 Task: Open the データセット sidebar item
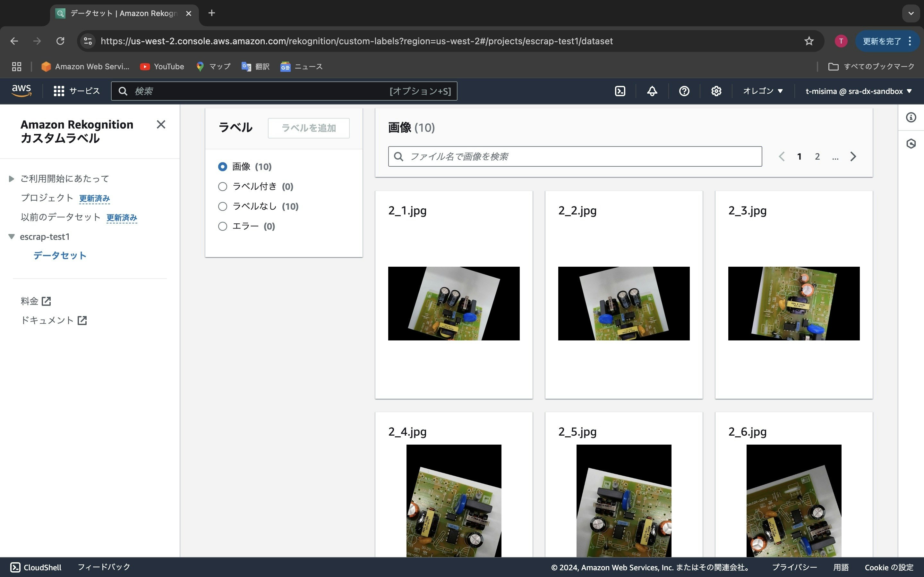[60, 255]
